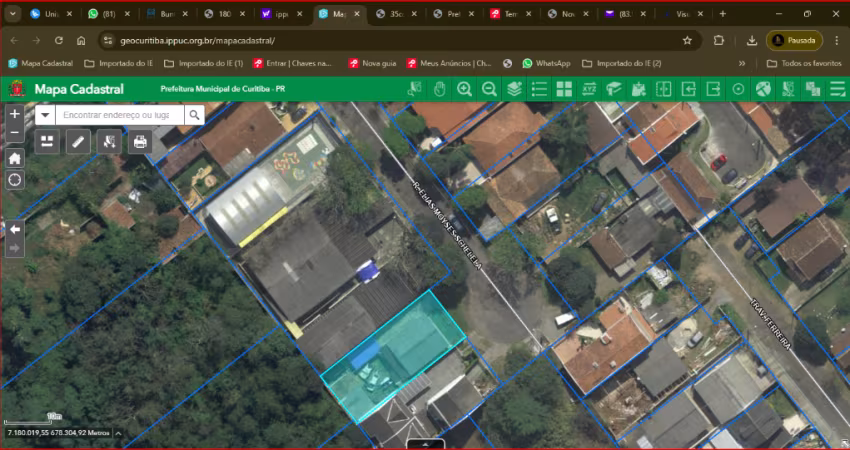Open the hamburger menu in green toolbar
Screen dimensions: 850x450
[x=838, y=89]
